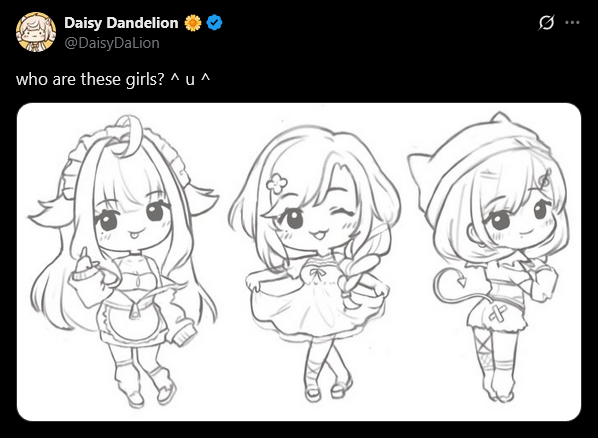Image resolution: width=598 pixels, height=438 pixels.
Task: Click the blue verified checkmark badge
Action: pyautogui.click(x=214, y=23)
